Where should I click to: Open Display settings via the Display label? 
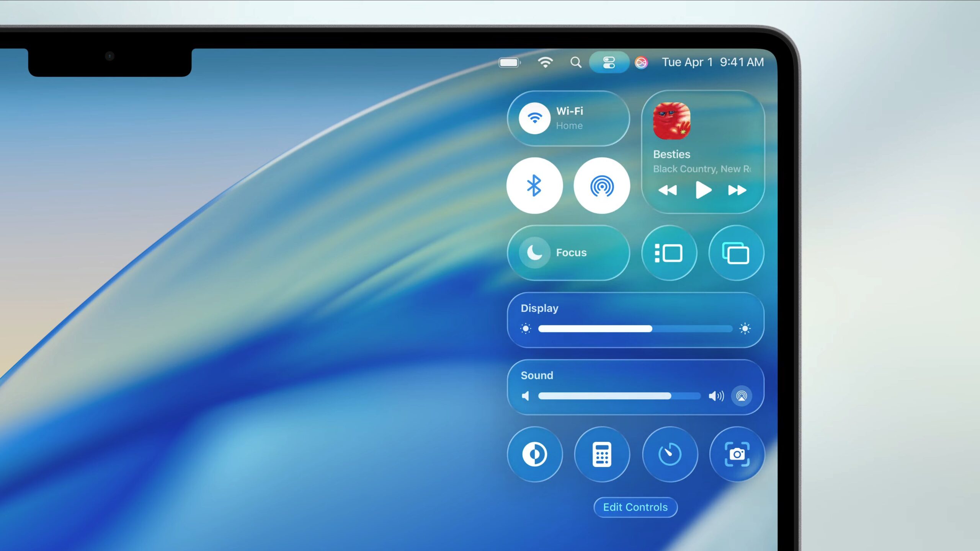coord(539,308)
